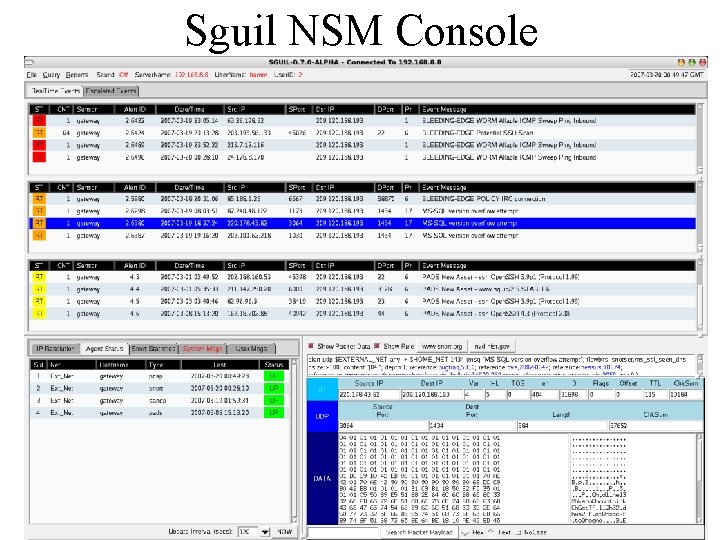Select the BLEEDING-EDGE POLICY IRC connection event

point(363,199)
